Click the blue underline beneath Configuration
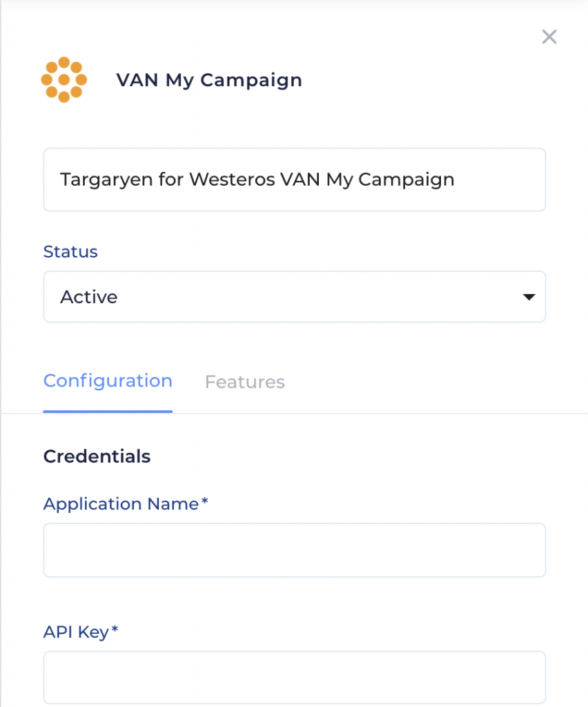The width and height of the screenshot is (588, 707). 108,411
